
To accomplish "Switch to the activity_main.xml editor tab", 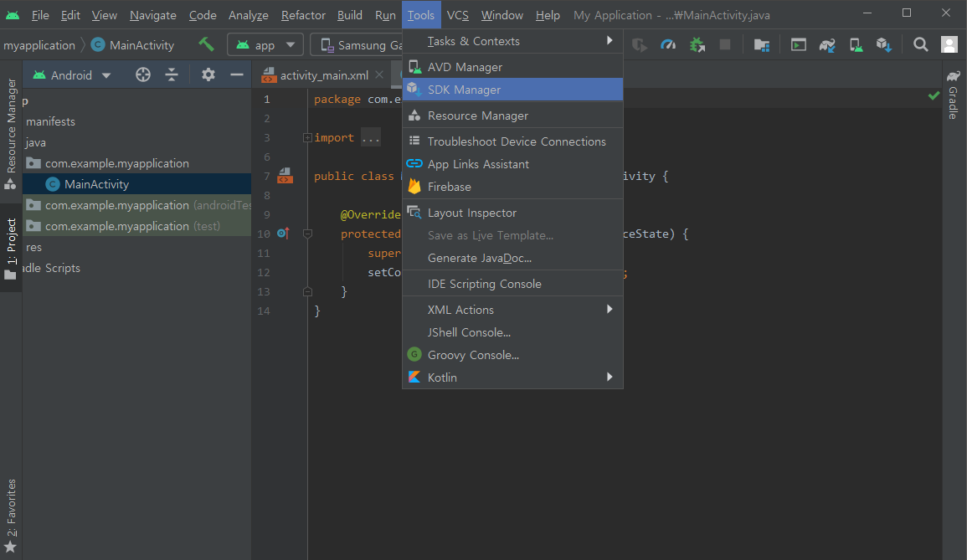I will click(x=322, y=75).
